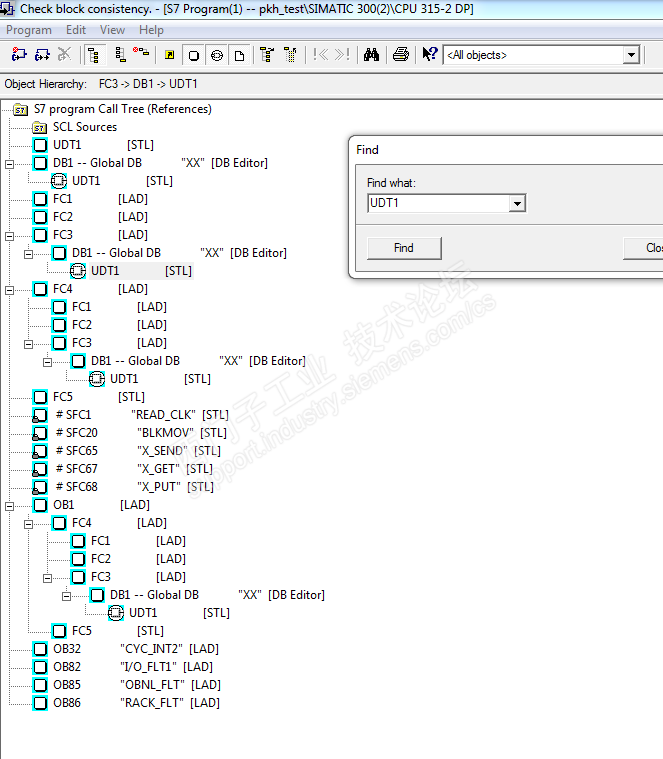Click the context help arrow-question icon
Image resolution: width=663 pixels, height=759 pixels.
[x=430, y=54]
